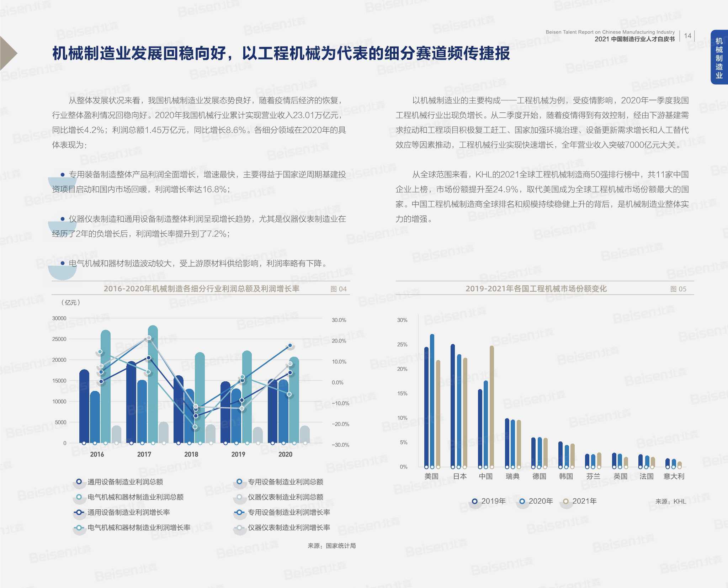Click the 日本 country label

(x=459, y=476)
